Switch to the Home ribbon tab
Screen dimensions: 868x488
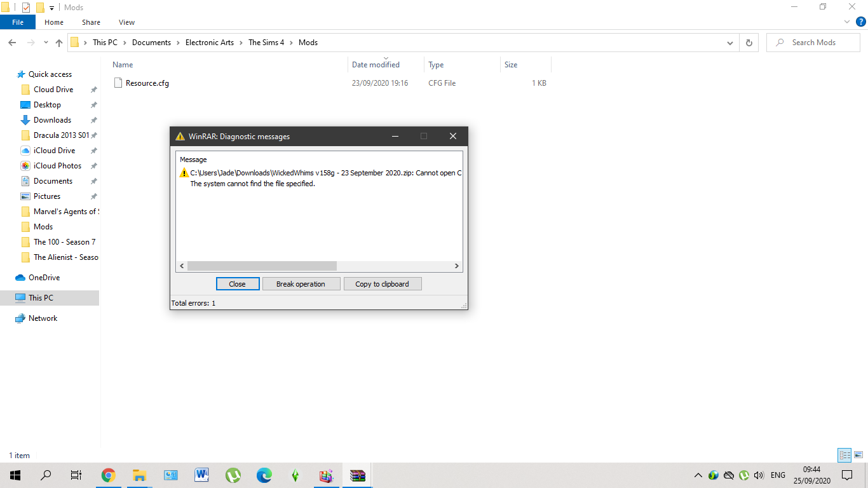[54, 22]
